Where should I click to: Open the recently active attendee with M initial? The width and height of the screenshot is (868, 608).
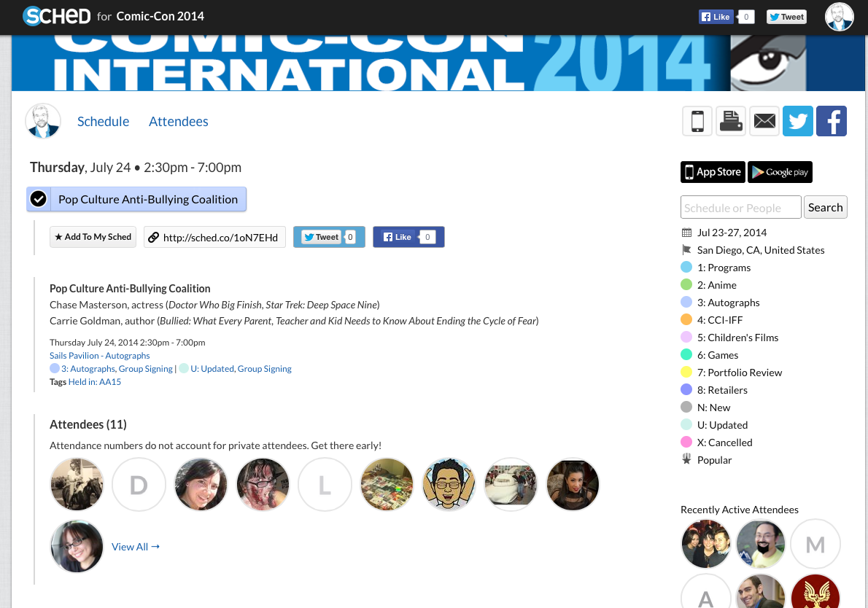coord(815,545)
